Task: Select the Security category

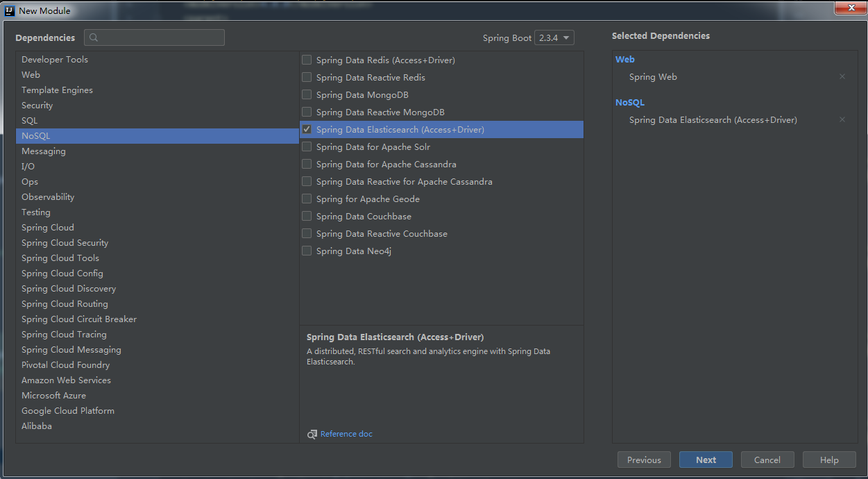Action: 157,106
